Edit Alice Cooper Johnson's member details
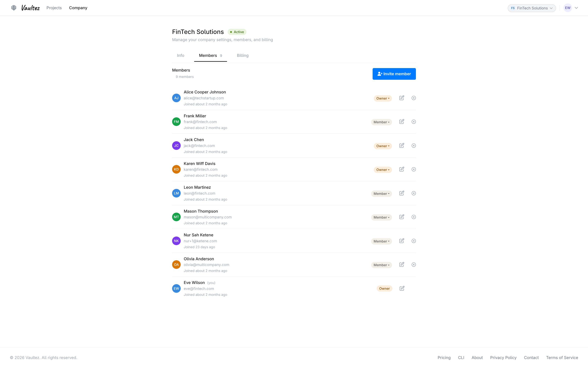588x368 pixels. click(x=402, y=98)
